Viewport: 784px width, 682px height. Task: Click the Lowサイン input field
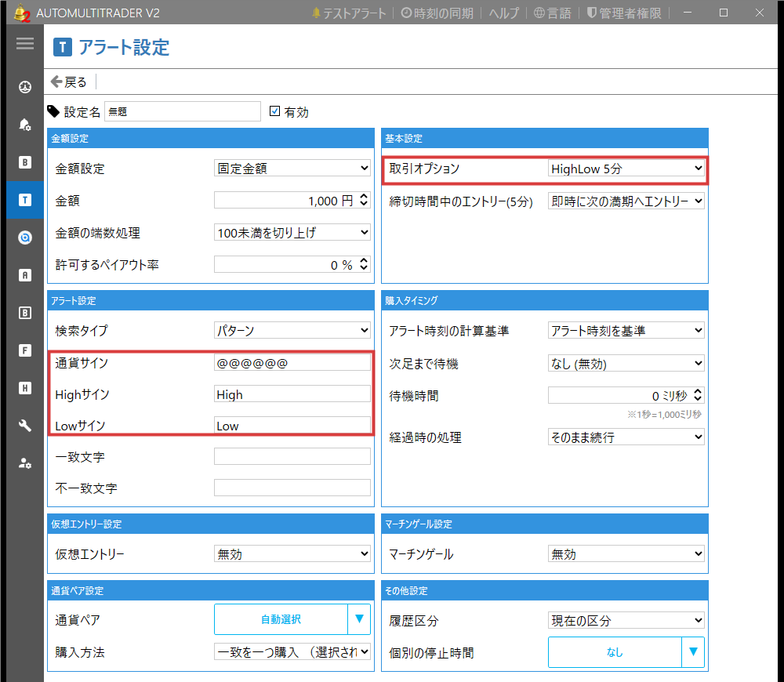click(x=292, y=426)
